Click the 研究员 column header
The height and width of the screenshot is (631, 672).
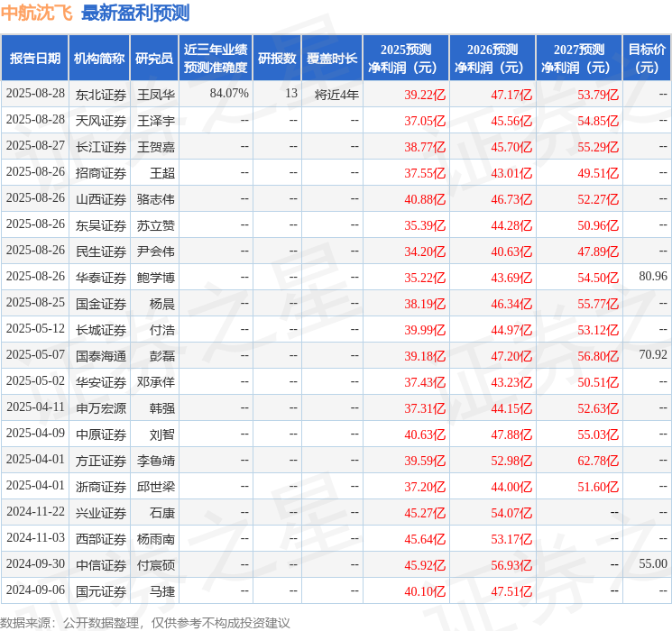click(x=154, y=59)
